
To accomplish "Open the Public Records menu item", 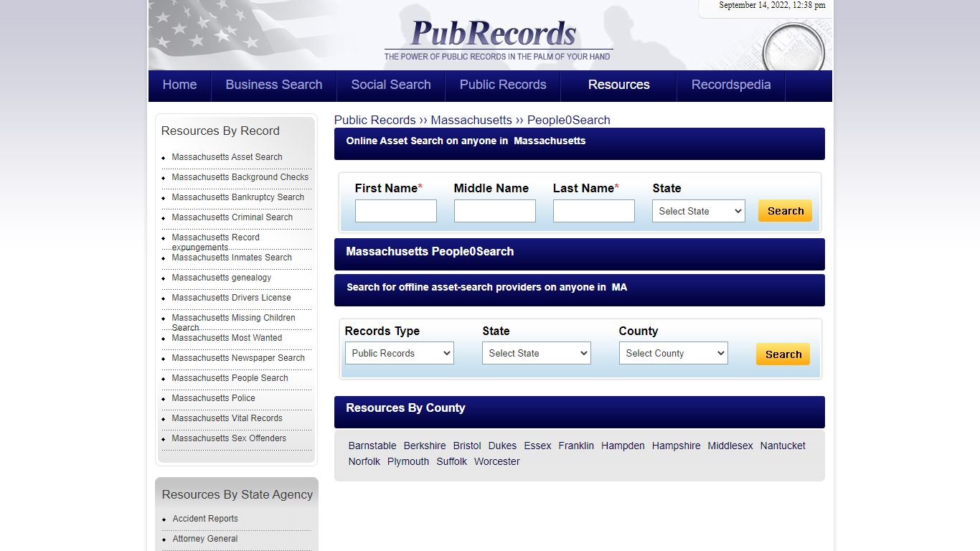I will [x=503, y=85].
